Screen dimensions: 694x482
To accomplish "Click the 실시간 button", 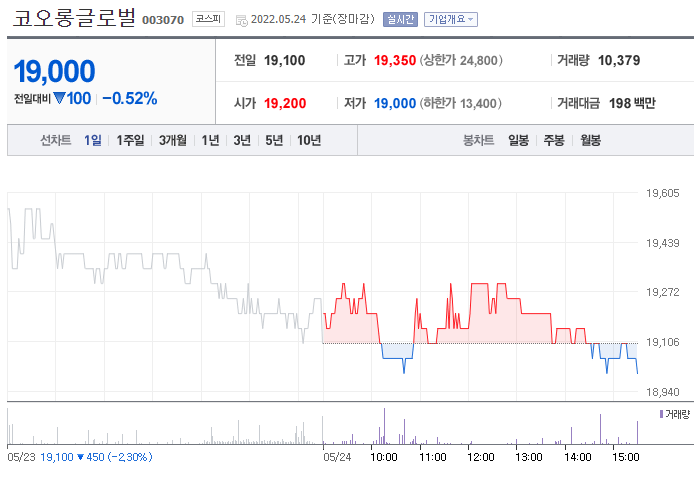I will pos(400,19).
